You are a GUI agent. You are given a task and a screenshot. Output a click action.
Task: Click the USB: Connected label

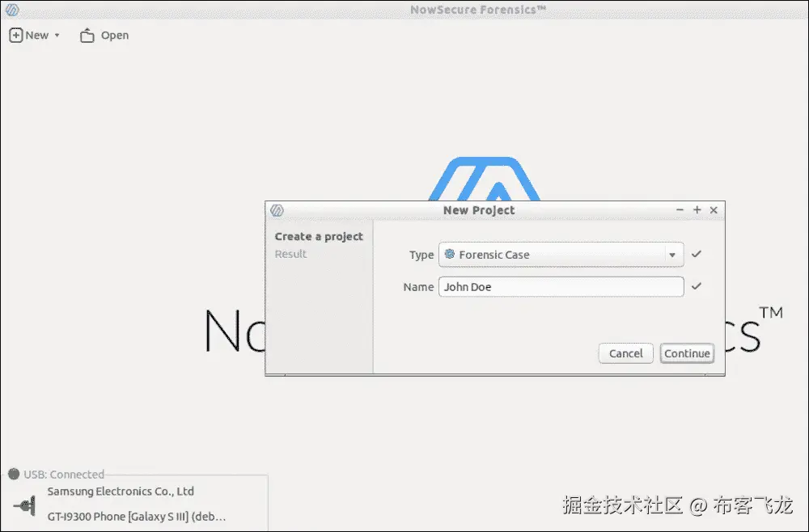click(64, 475)
